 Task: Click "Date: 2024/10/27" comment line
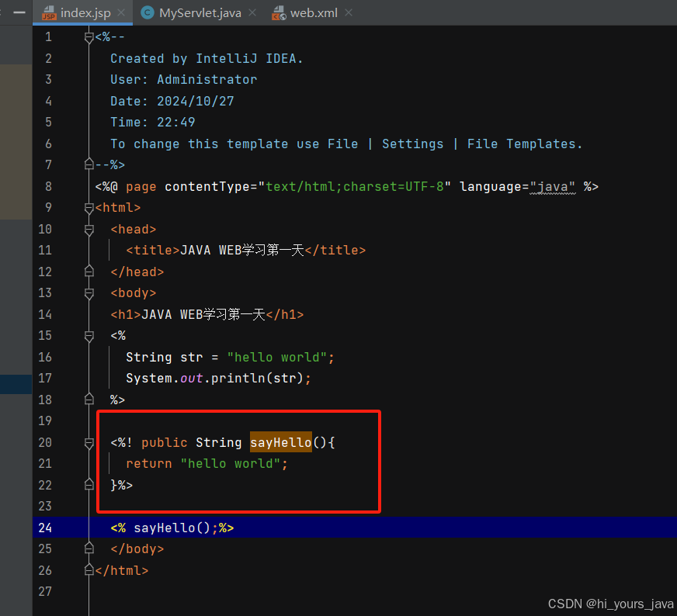point(172,101)
